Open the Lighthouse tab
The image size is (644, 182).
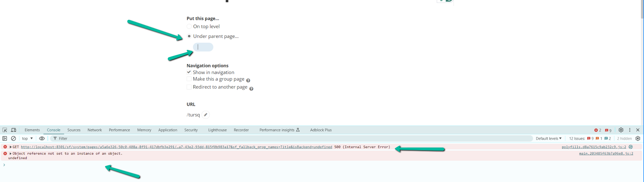point(217,130)
